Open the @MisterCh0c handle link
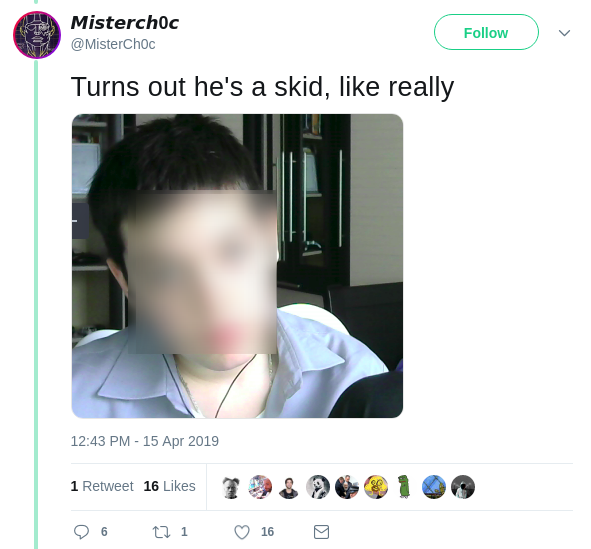591x549 pixels. 113,44
